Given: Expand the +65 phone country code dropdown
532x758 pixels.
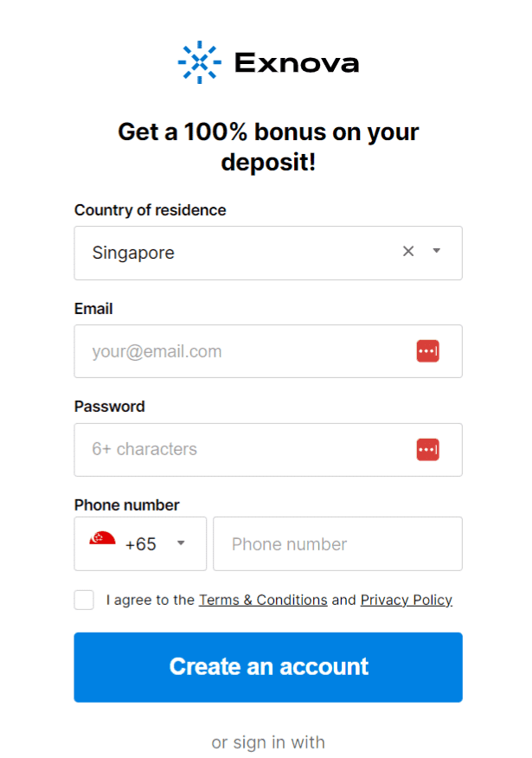Looking at the screenshot, I should (181, 543).
